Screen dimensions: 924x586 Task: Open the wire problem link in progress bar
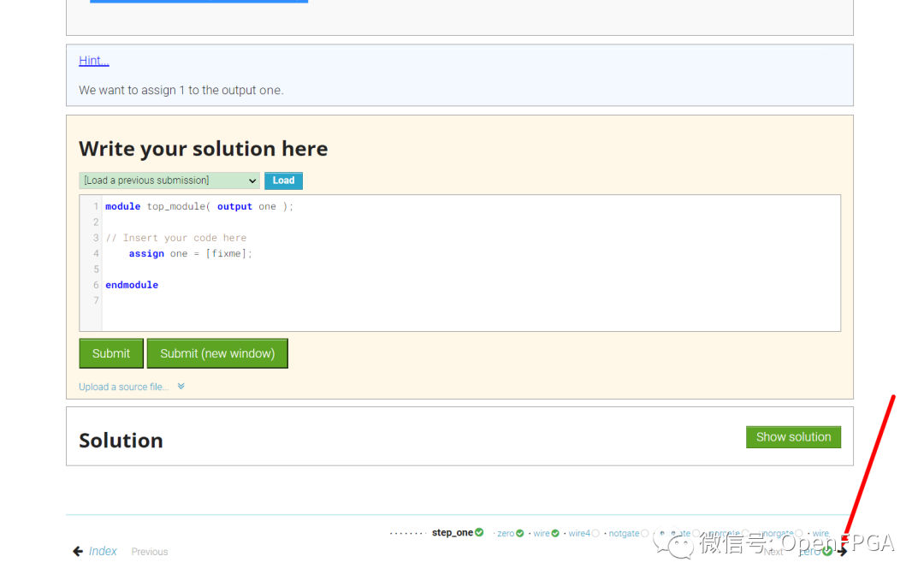click(542, 533)
